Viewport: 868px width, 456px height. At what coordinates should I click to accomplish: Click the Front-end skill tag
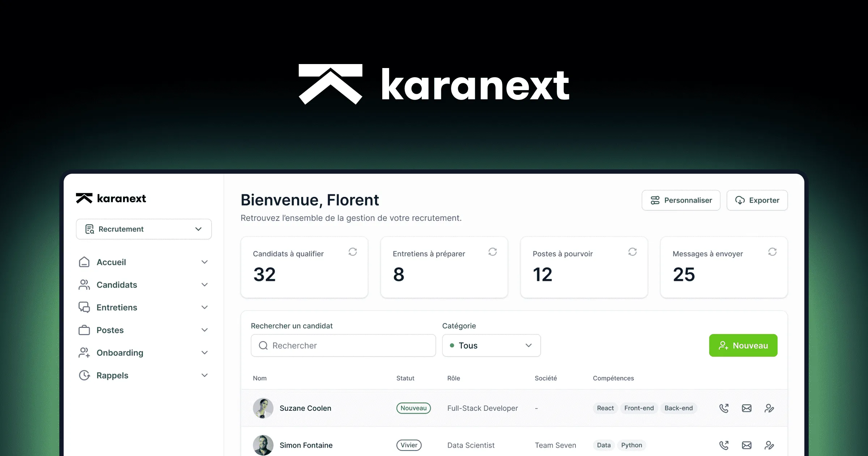[x=639, y=408]
